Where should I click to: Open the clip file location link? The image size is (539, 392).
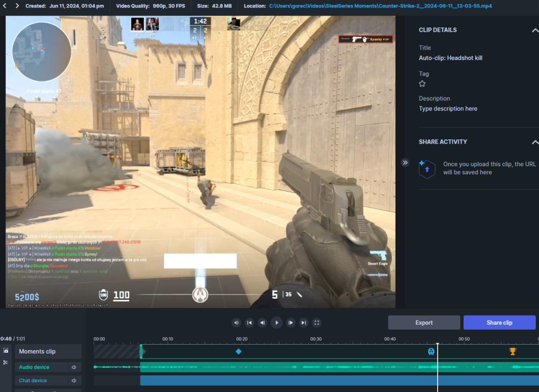coord(380,6)
